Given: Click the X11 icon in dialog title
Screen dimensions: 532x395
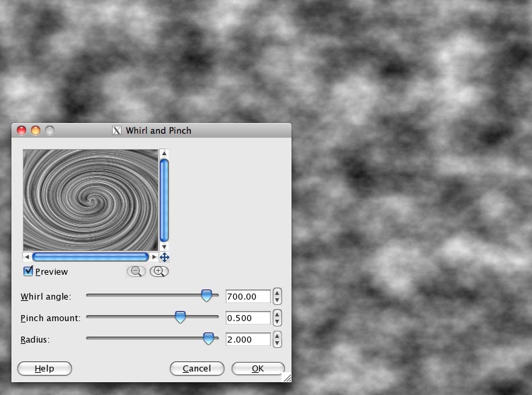Looking at the screenshot, I should [x=117, y=130].
